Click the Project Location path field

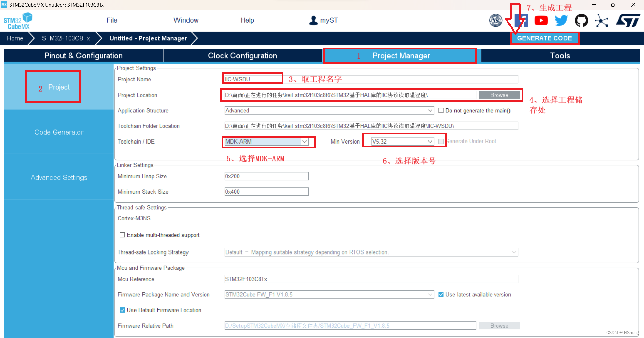click(350, 95)
